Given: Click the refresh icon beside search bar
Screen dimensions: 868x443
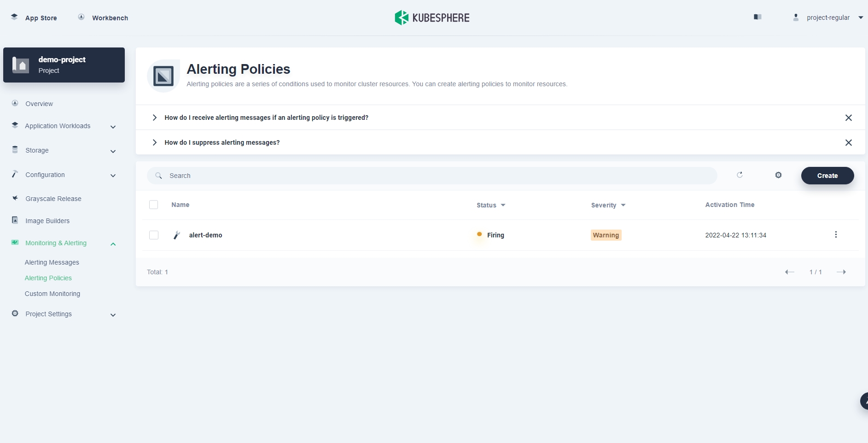Looking at the screenshot, I should point(740,175).
